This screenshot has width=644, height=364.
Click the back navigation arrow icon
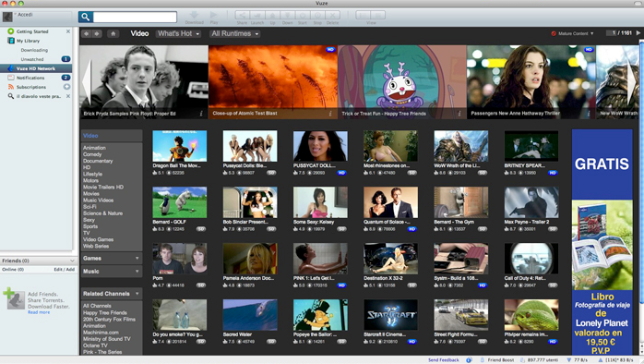pos(86,34)
